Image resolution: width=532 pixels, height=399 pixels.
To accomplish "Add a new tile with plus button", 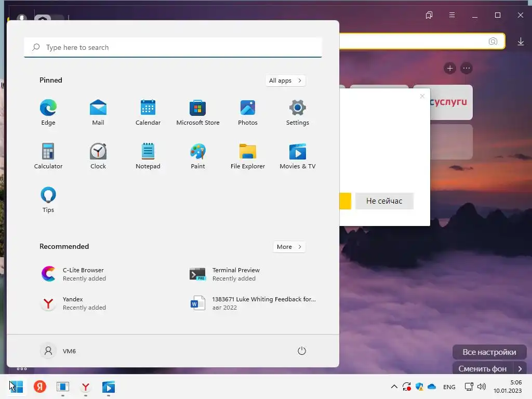I will point(450,68).
